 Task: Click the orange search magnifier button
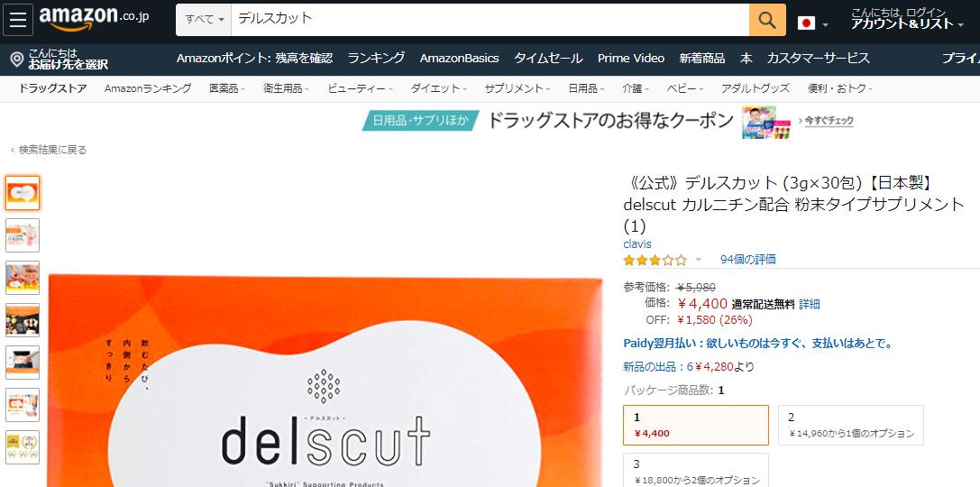(x=767, y=20)
